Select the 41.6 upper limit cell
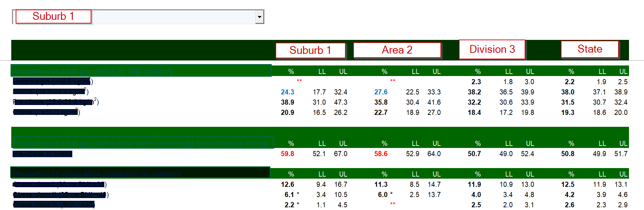Image resolution: width=644 pixels, height=210 pixels. click(x=434, y=102)
